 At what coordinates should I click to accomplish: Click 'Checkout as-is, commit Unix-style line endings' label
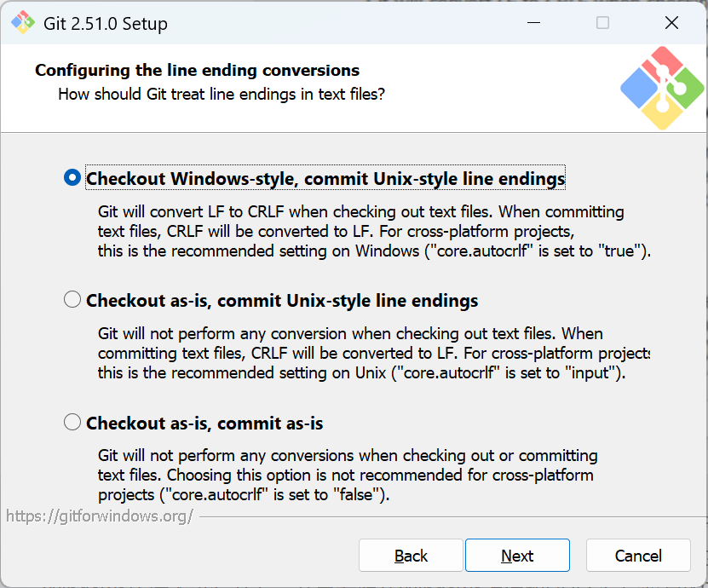coord(282,300)
